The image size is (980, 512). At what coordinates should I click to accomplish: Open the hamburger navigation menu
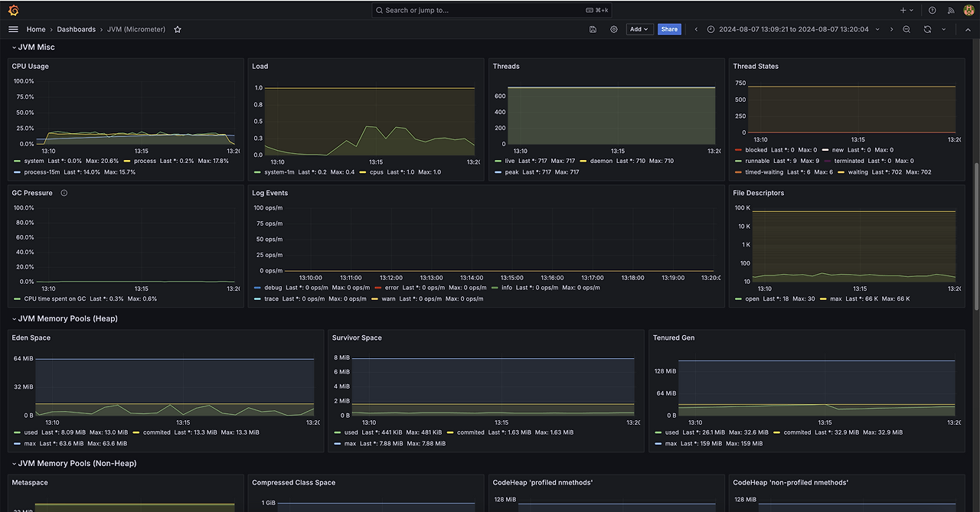[x=13, y=29]
